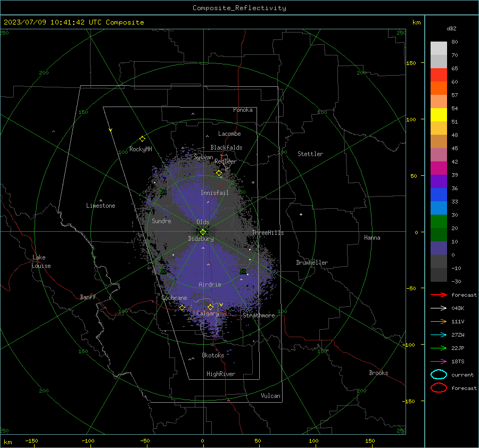Click the Lake Louise label
This screenshot has height=448, width=479.
click(41, 262)
